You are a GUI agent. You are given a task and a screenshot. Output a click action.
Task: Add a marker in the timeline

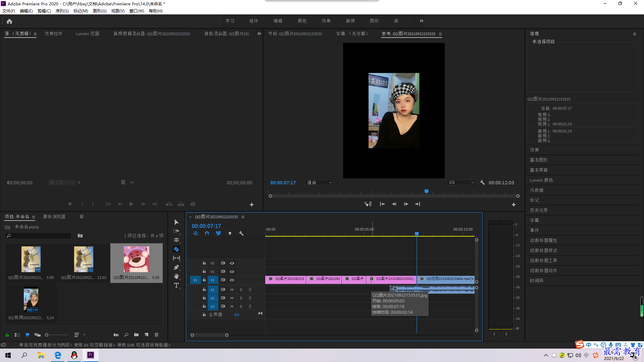(230, 233)
